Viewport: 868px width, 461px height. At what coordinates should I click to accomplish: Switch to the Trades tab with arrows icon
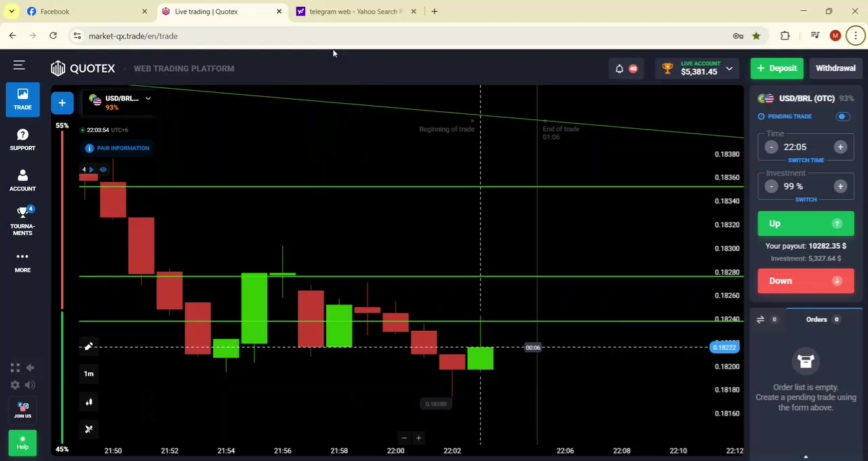767,319
